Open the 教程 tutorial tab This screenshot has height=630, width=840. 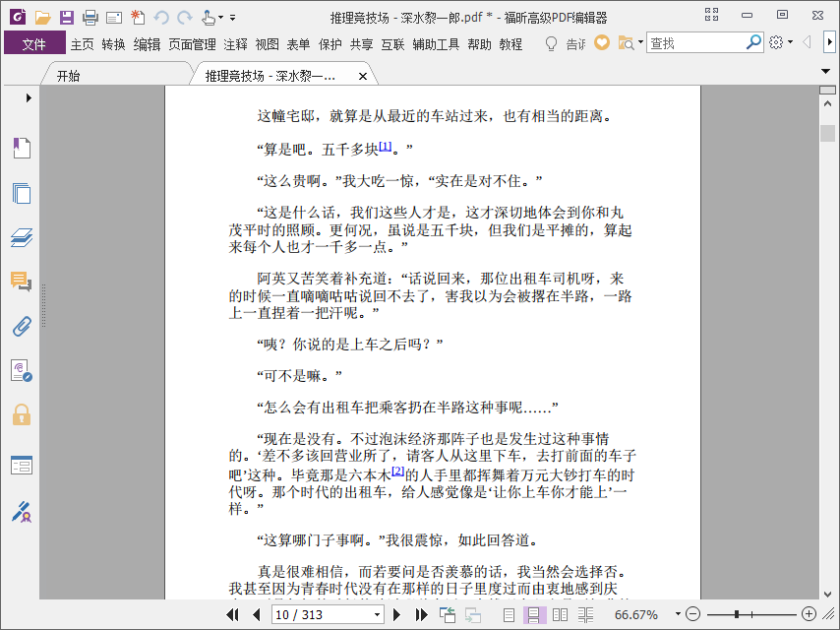point(510,44)
